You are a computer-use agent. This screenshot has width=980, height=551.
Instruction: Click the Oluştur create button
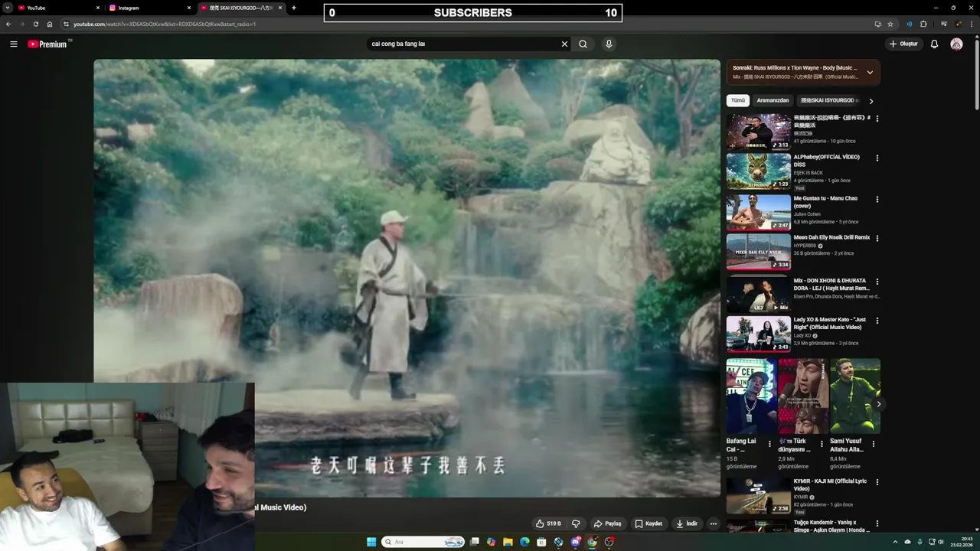(x=903, y=44)
